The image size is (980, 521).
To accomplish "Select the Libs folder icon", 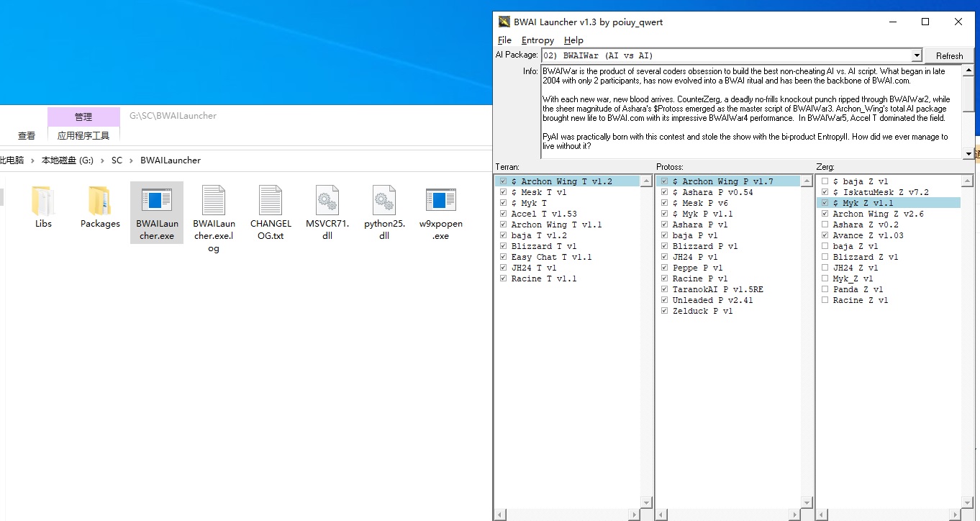I will (x=43, y=201).
